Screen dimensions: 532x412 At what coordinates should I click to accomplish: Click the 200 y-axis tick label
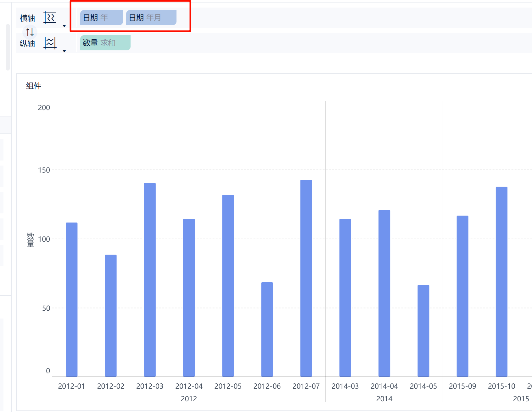tap(44, 108)
